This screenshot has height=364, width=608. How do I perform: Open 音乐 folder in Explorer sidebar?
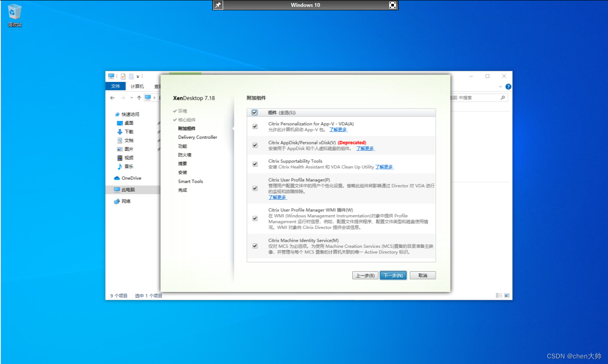(x=125, y=166)
